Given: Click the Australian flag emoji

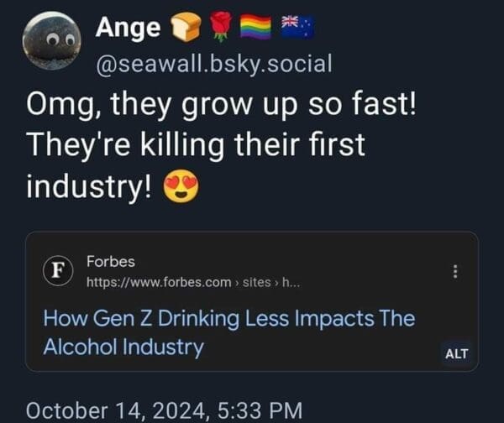Looking at the screenshot, I should (296, 28).
